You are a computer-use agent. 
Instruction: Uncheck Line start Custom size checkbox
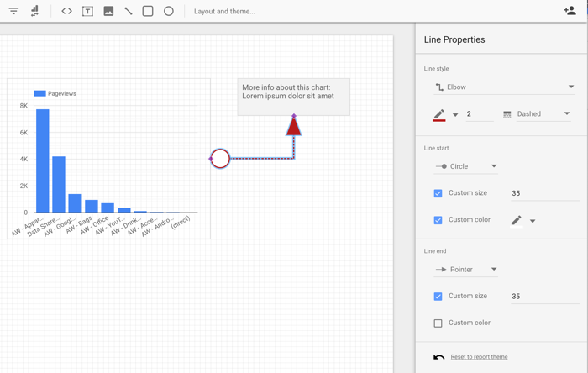pyautogui.click(x=438, y=193)
